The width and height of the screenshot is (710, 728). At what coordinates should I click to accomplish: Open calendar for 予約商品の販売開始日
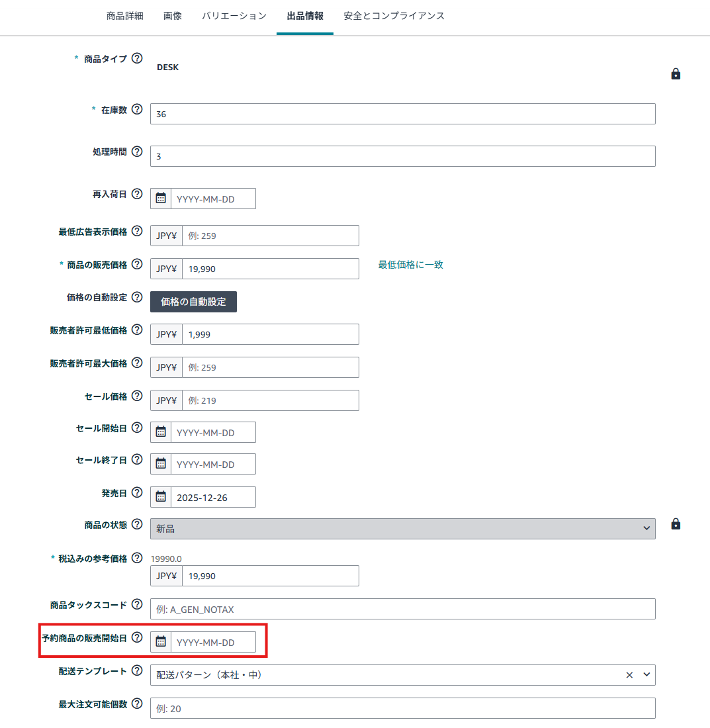161,642
